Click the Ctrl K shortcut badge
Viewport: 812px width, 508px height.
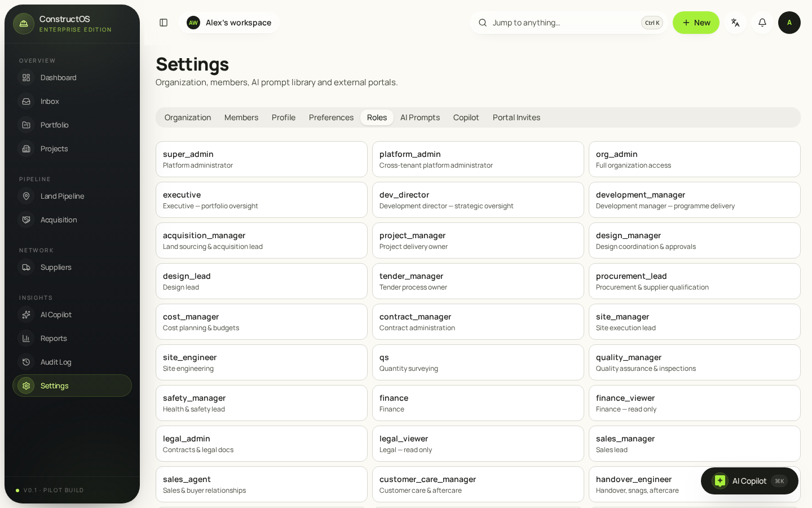(x=652, y=23)
